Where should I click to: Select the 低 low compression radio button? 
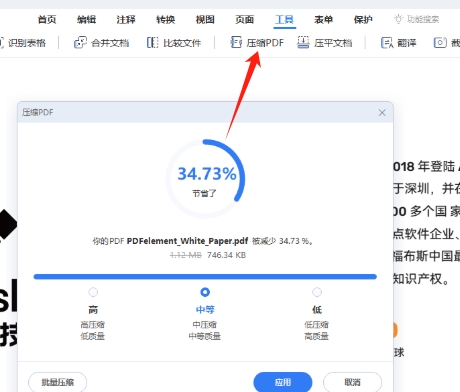pyautogui.click(x=317, y=292)
